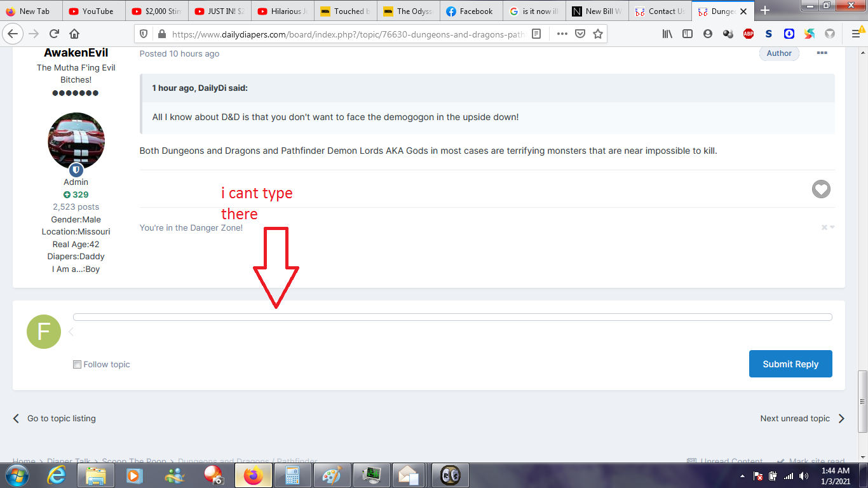This screenshot has height=488, width=868.
Task: Check the Follow topic checkbox
Action: tap(77, 364)
